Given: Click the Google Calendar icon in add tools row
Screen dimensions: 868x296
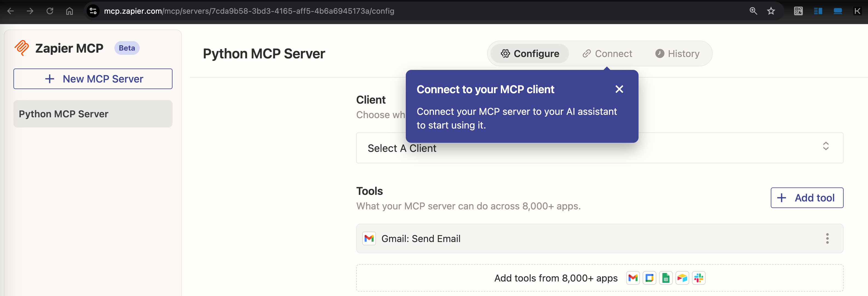Looking at the screenshot, I should [x=649, y=278].
